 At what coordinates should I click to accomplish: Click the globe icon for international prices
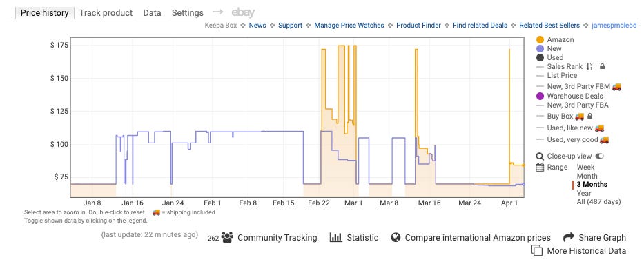point(396,237)
